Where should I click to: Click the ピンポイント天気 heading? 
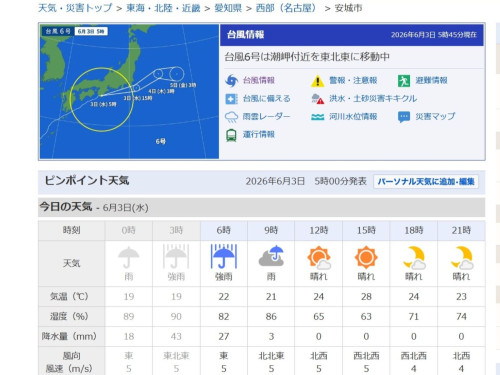(87, 181)
